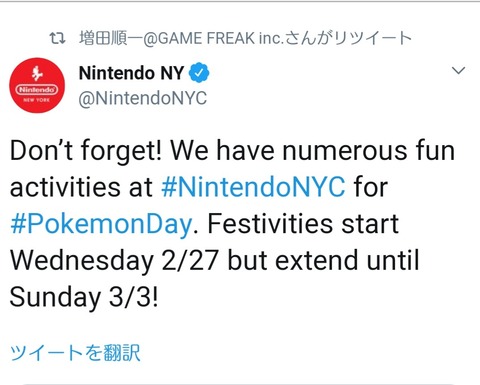Image resolution: width=480 pixels, height=385 pixels.
Task: Click the "Wednesday 2/27" text in the tweet
Action: pyautogui.click(x=115, y=261)
